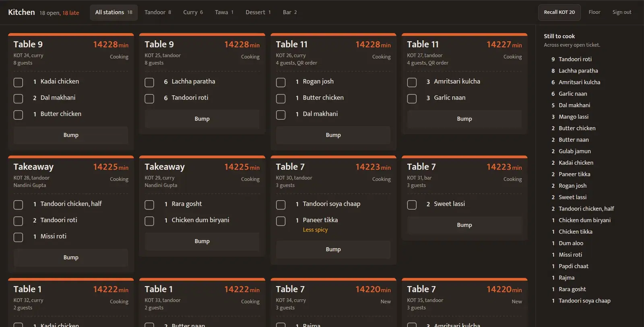Screen dimensions: 644x327
Task: Bump the KOT 26 curry ticket
Action: [x=333, y=135]
